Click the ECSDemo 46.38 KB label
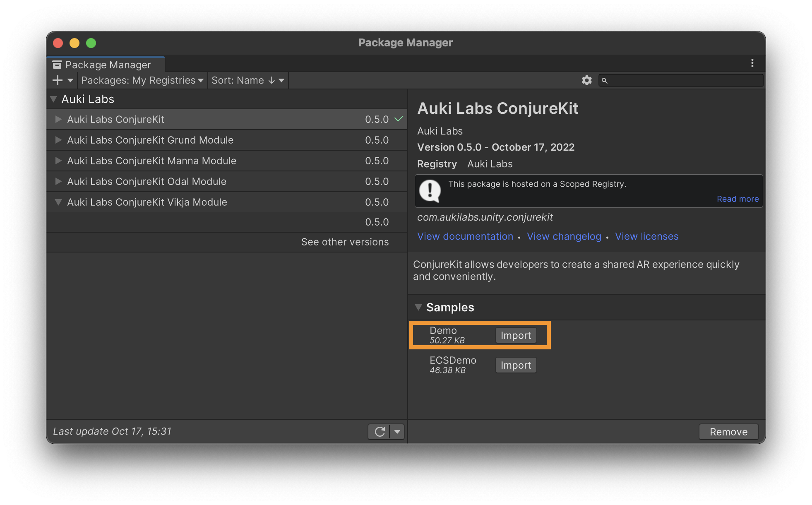812x505 pixels. pyautogui.click(x=453, y=365)
